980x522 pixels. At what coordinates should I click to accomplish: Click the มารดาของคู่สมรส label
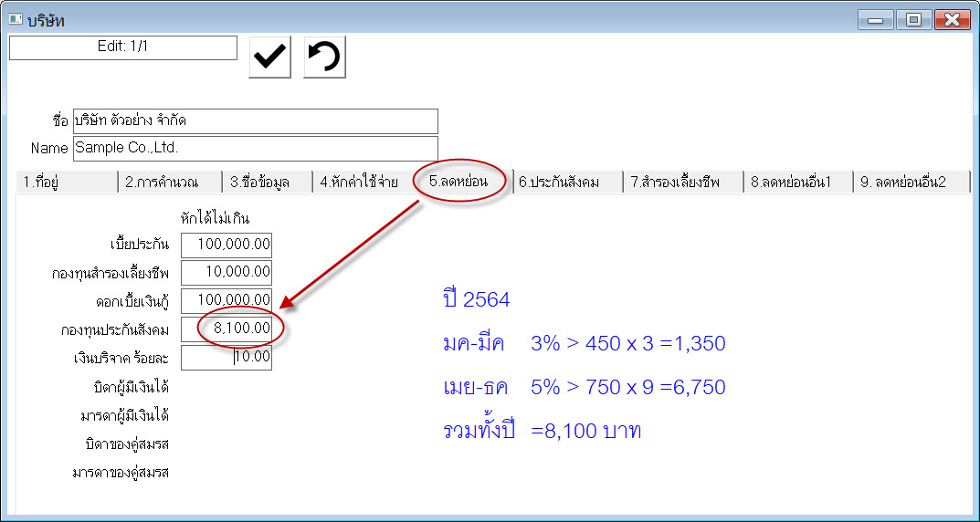121,474
